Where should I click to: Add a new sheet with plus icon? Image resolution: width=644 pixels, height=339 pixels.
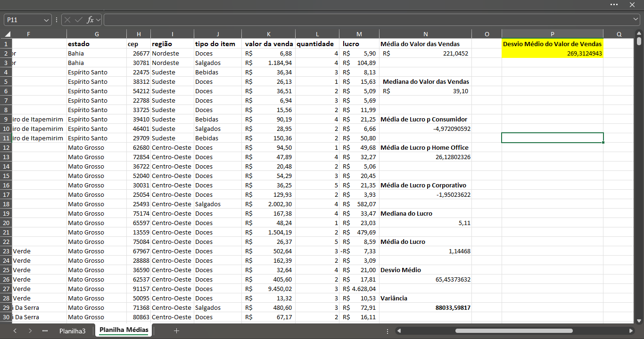pyautogui.click(x=176, y=331)
